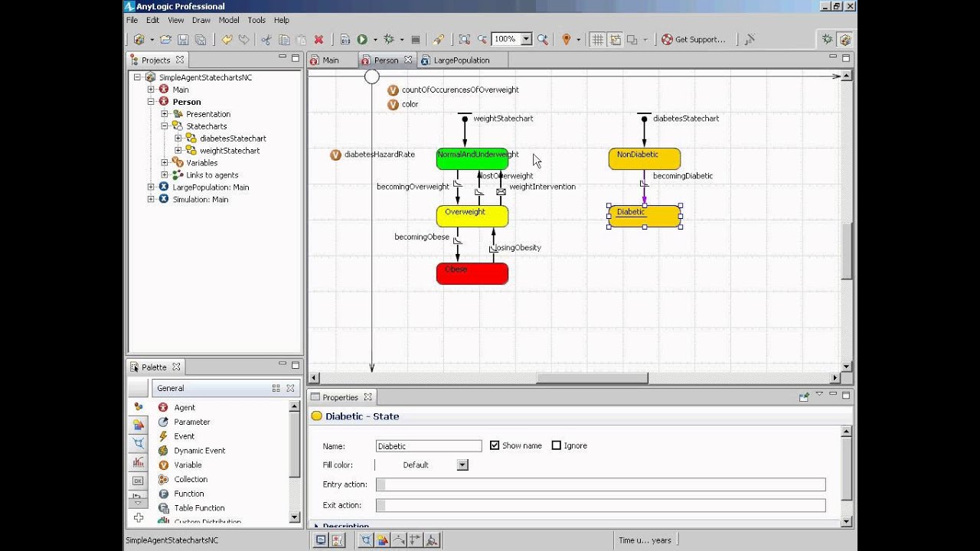Click in the Name input field
Image resolution: width=980 pixels, height=551 pixels.
pos(429,445)
